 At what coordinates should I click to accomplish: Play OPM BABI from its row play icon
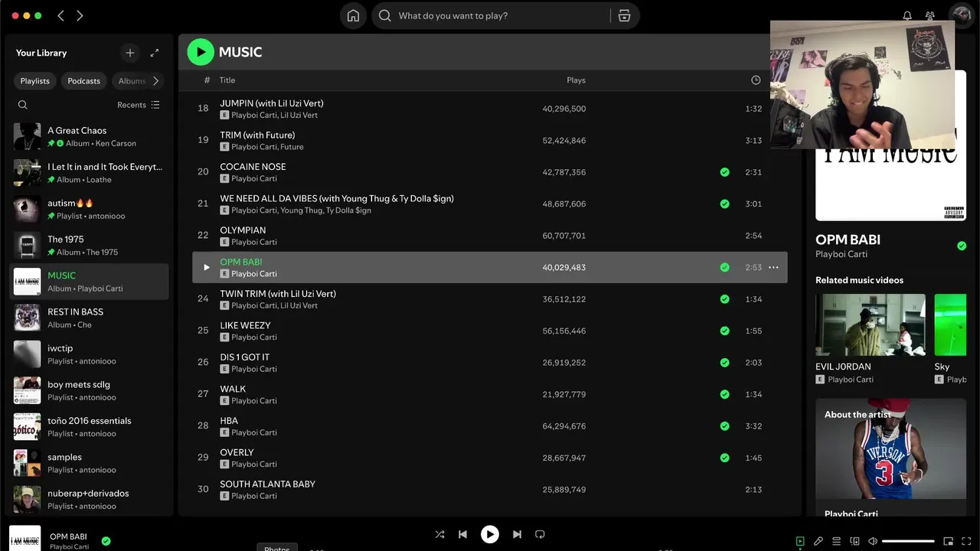click(206, 267)
